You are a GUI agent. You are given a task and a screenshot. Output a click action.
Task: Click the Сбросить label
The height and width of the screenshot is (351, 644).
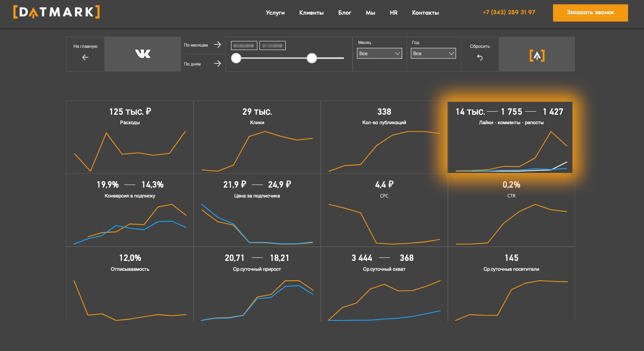point(480,46)
